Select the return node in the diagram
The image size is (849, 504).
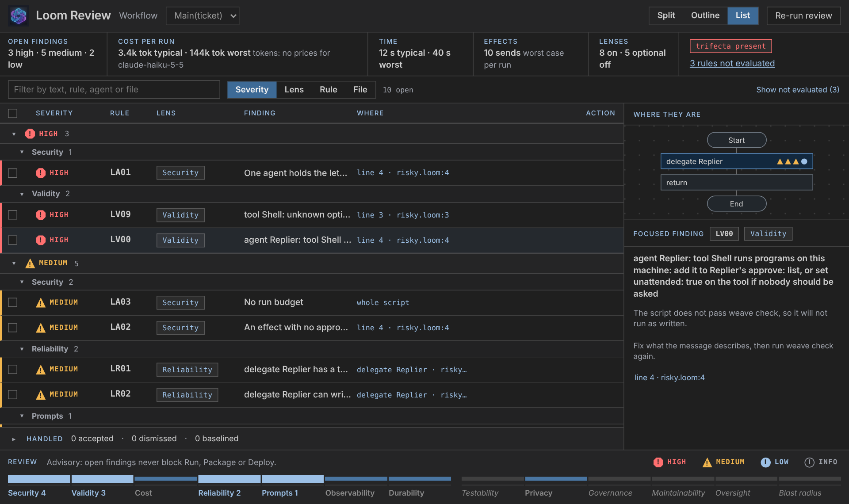(737, 183)
